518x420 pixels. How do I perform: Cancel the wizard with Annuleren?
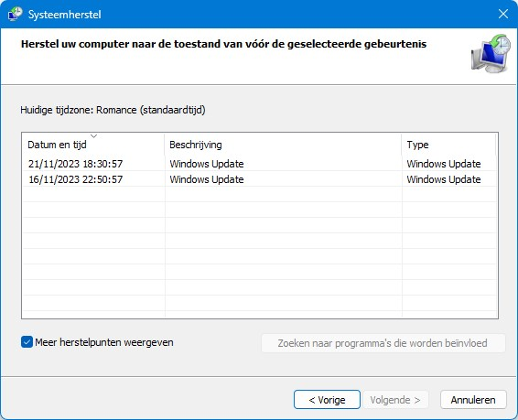[x=473, y=400]
